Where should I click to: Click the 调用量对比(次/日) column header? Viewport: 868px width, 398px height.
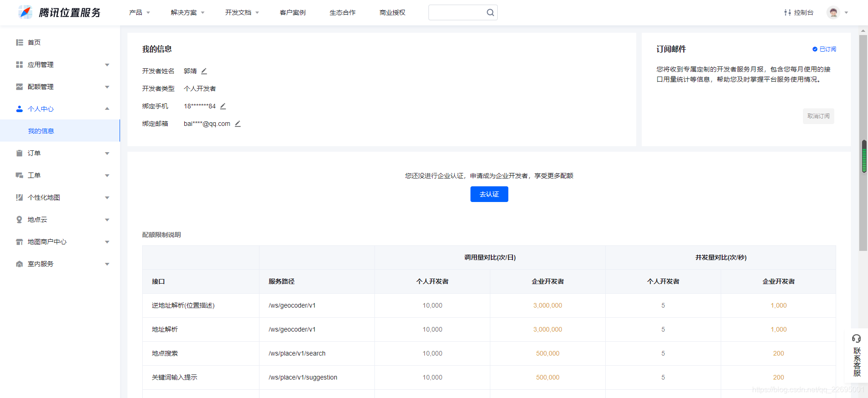pyautogui.click(x=490, y=257)
